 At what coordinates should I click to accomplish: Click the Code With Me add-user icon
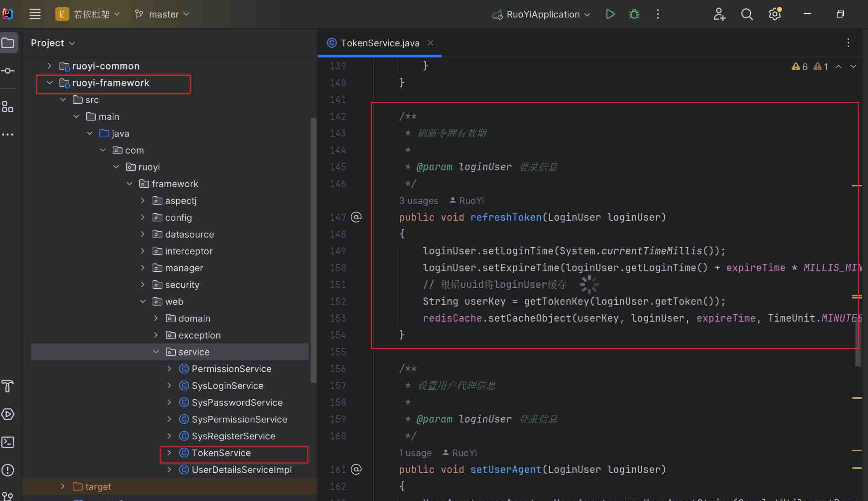coord(719,14)
